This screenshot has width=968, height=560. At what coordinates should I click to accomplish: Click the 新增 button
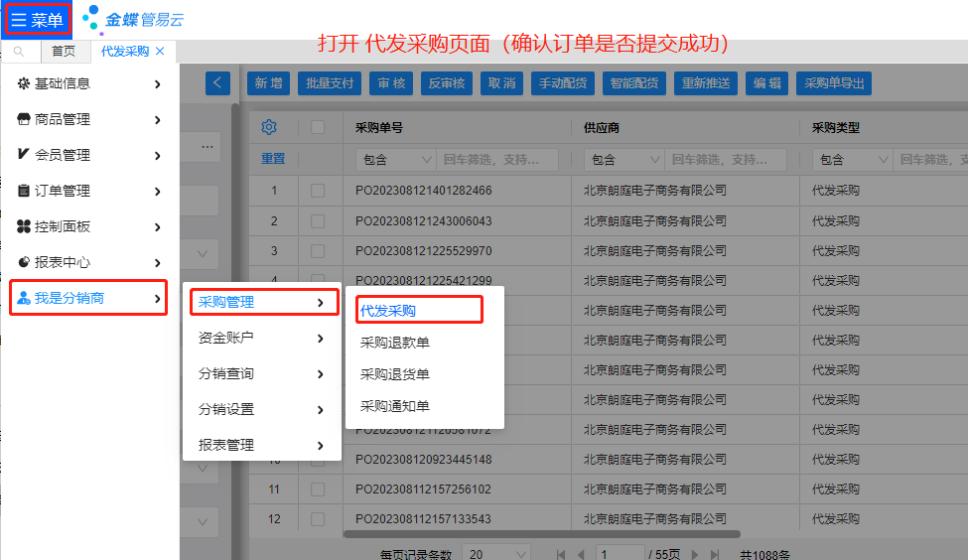(268, 83)
